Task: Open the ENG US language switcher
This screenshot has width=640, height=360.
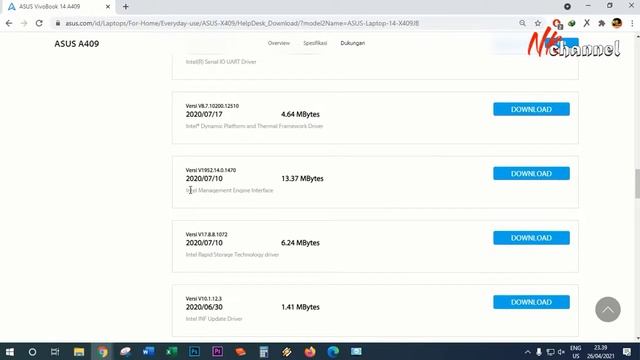Action: [x=576, y=351]
